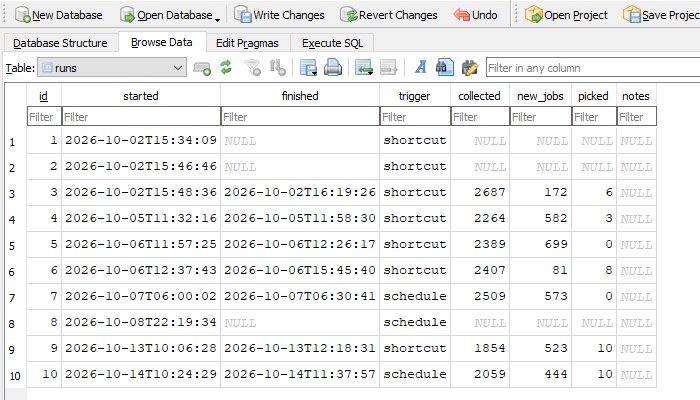Click Write Changes to save the database
Screen dimensions: 700x400
279,15
